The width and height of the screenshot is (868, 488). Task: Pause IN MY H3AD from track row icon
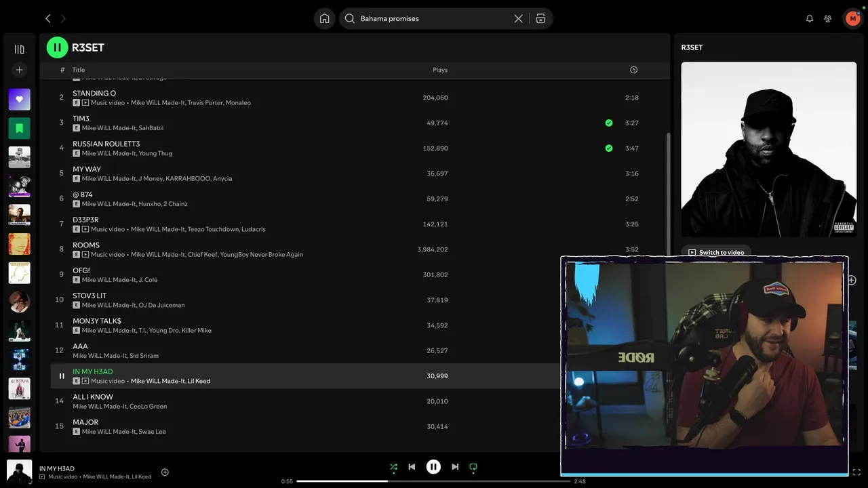[x=62, y=376]
